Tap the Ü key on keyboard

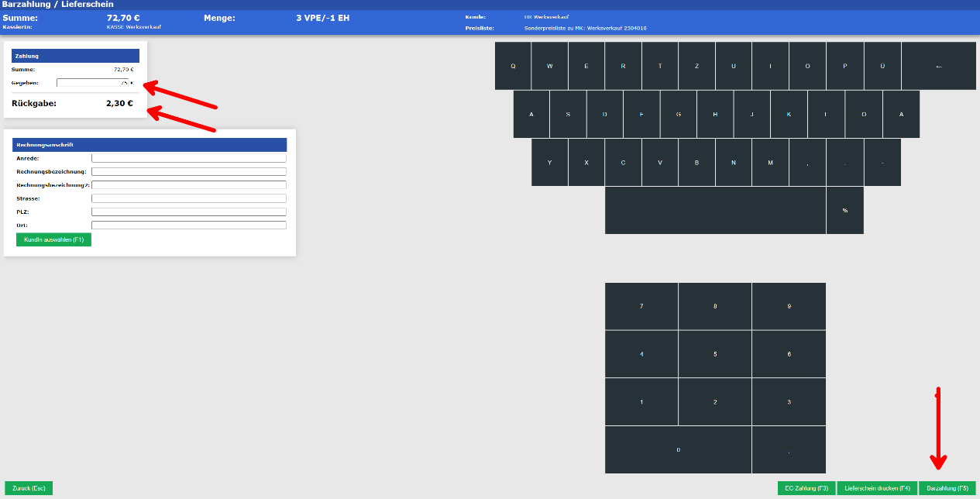pyautogui.click(x=882, y=66)
